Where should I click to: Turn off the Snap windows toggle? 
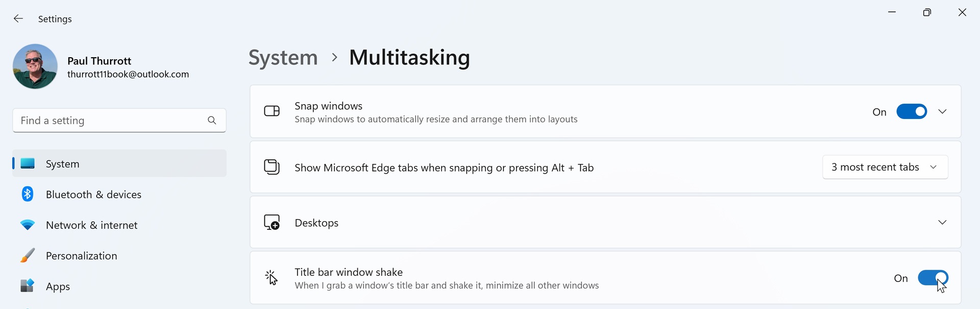tap(912, 111)
